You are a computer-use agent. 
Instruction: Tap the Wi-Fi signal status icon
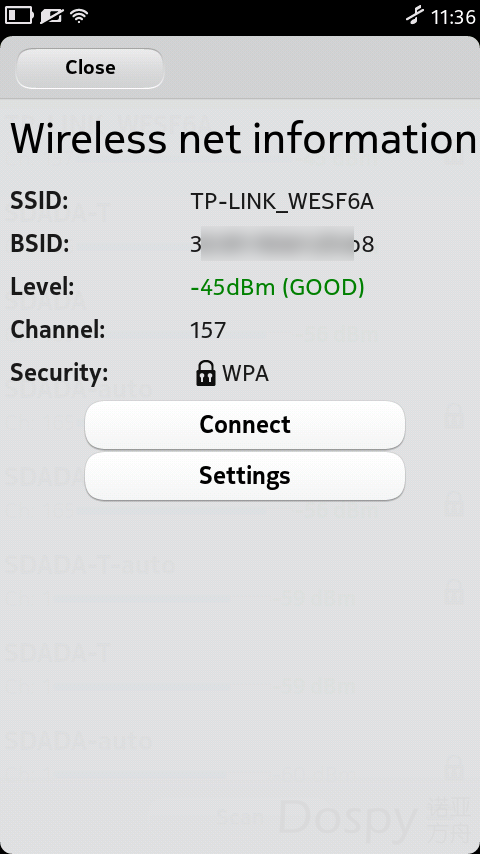pos(79,16)
